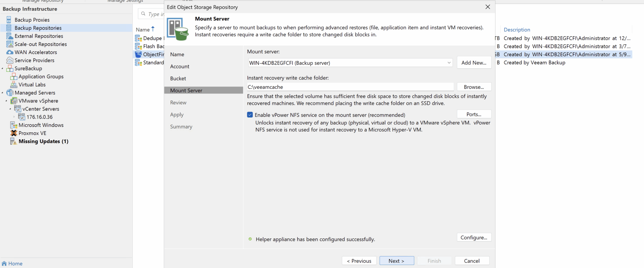Click the Missing Updates icon
The image size is (644, 268).
[13, 141]
